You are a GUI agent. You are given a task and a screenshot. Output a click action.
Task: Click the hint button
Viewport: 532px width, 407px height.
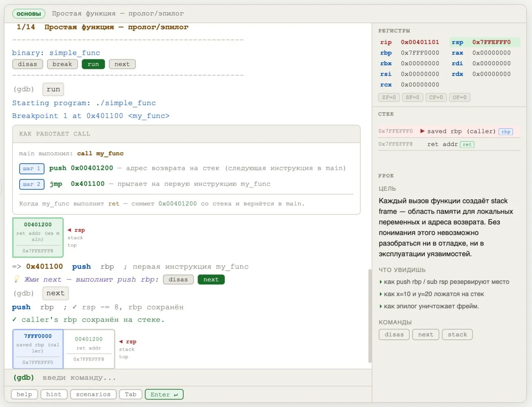pos(54,394)
